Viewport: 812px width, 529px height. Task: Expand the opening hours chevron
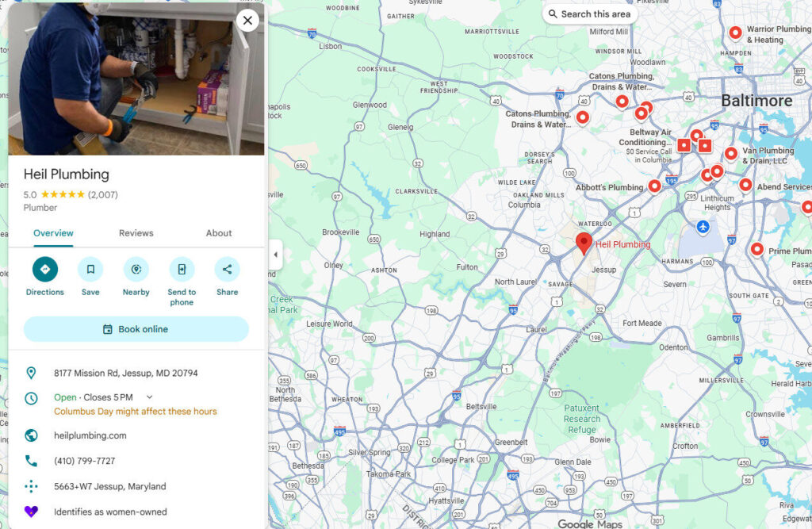tap(150, 397)
